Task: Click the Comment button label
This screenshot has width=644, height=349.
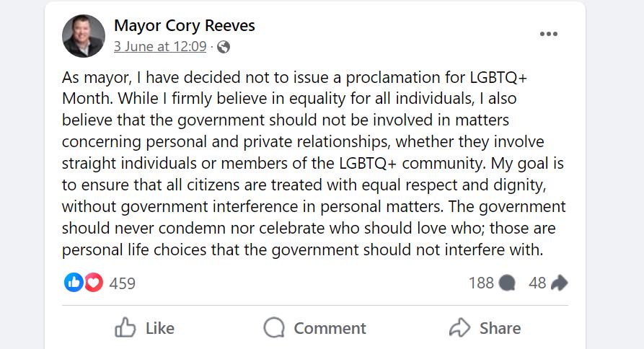Action: 330,328
